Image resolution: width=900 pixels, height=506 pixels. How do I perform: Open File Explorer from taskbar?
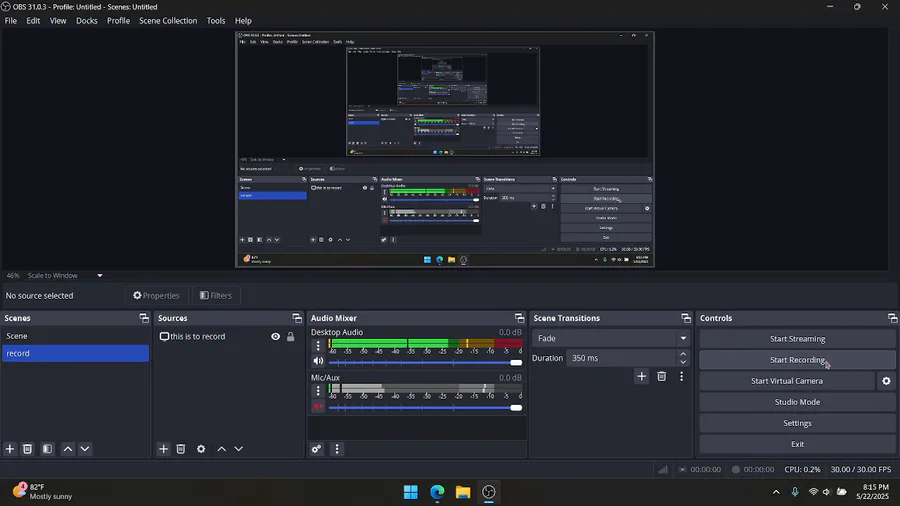coord(463,492)
